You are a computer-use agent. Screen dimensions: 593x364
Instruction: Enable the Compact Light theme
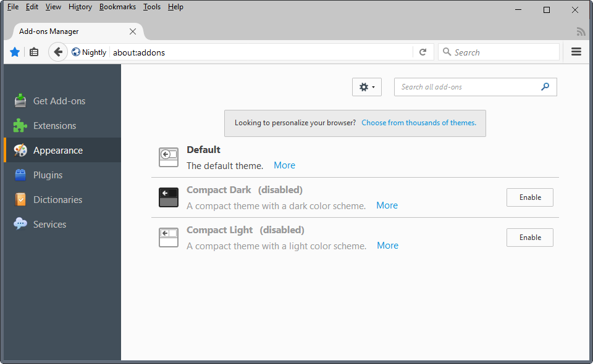(x=530, y=238)
